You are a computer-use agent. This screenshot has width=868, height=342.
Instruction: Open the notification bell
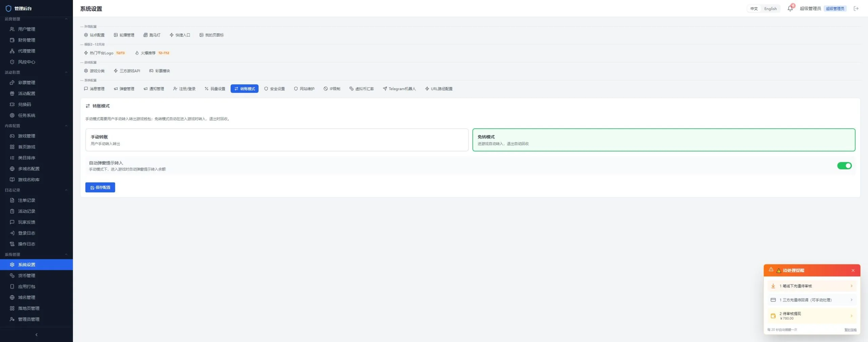pos(790,8)
